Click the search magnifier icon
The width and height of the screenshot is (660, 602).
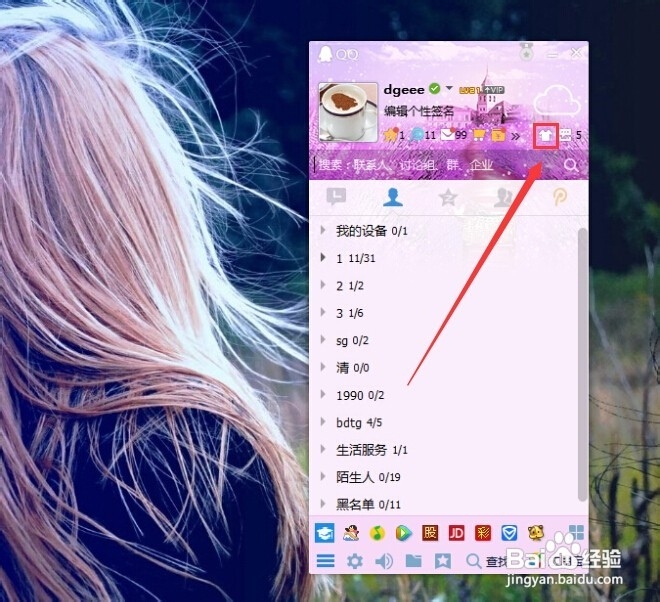(x=571, y=165)
